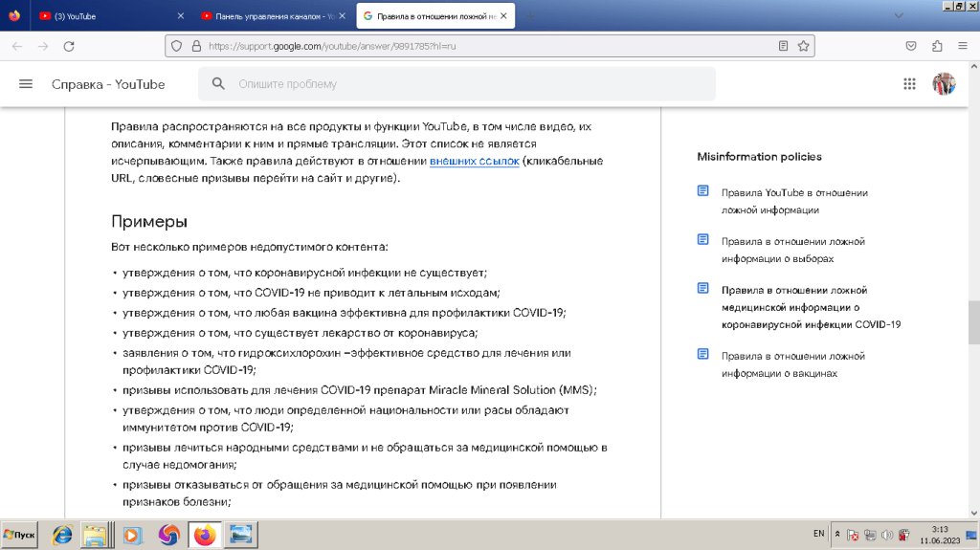Bookmark this page with the star icon

click(x=804, y=46)
